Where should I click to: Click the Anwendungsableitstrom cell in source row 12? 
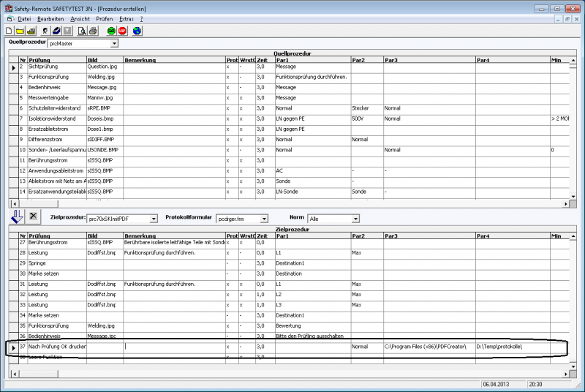coord(57,171)
